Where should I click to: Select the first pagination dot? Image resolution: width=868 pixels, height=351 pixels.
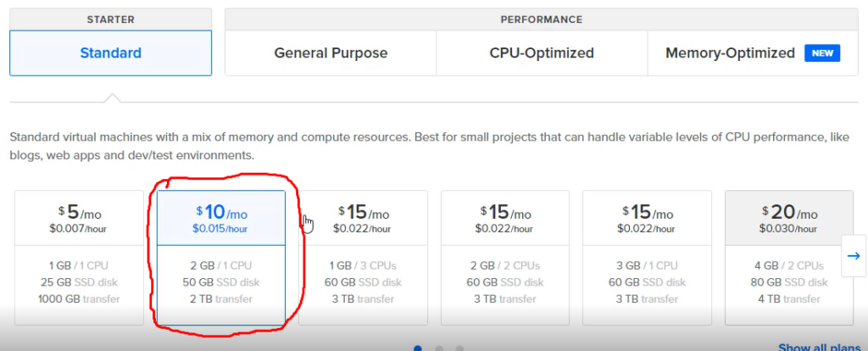(x=418, y=348)
